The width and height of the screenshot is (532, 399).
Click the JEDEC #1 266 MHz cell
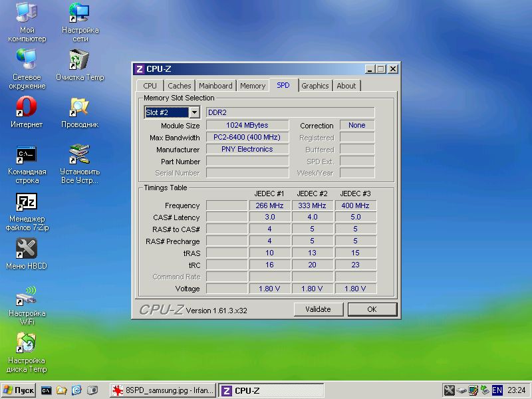(270, 205)
